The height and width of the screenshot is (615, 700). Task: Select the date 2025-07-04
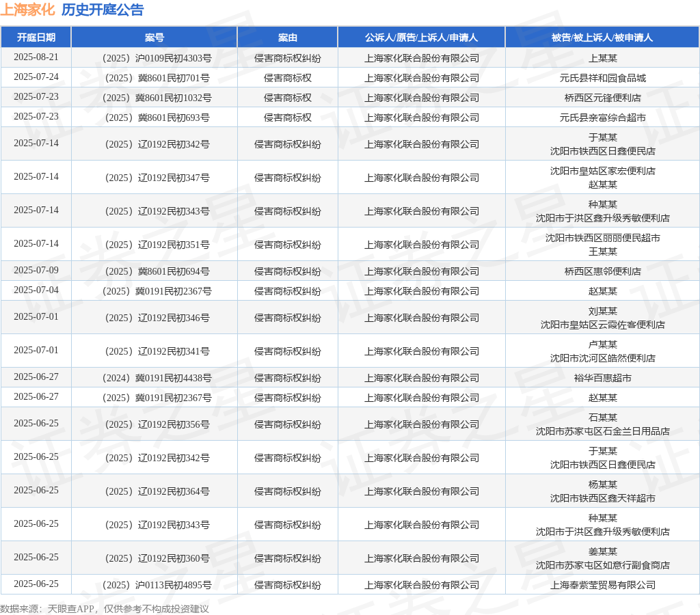point(36,290)
